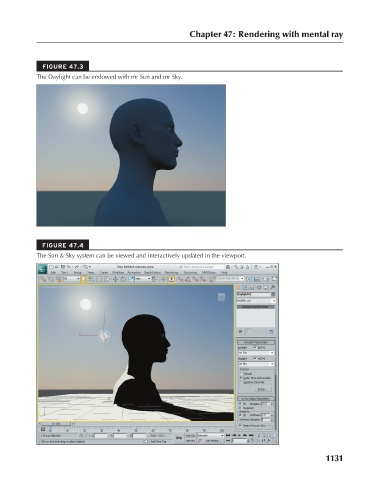Screen dimensions: 382x480
Task: Select the Select Object arrow tool
Action: 84,279
